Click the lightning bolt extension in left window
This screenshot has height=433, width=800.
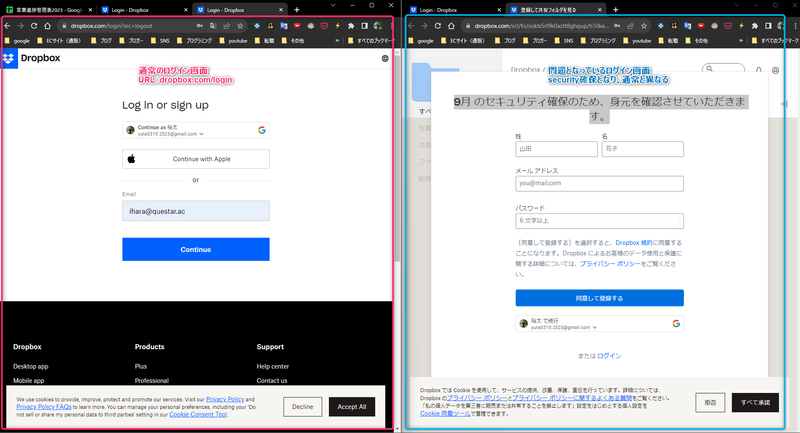337,26
